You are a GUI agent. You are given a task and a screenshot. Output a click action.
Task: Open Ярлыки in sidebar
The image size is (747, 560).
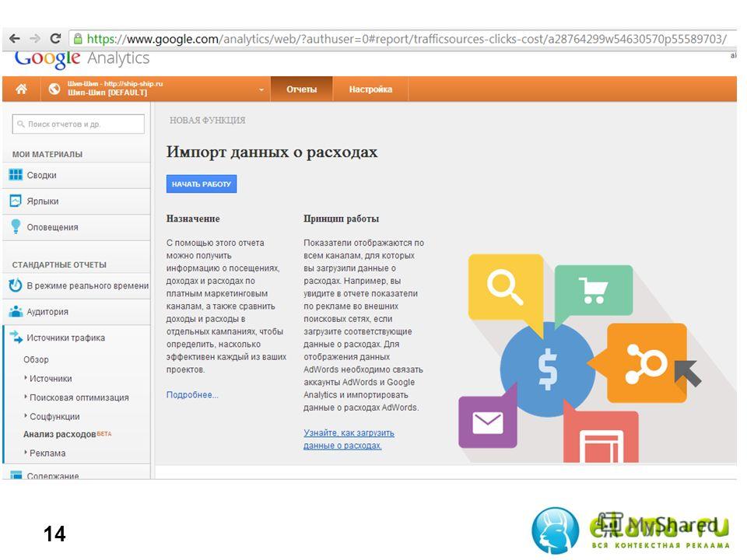(76, 201)
